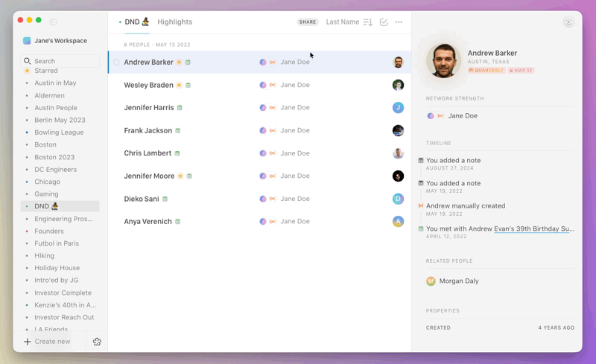Click the star icon next to Jennifer Moore
The image size is (596, 364).
click(180, 176)
